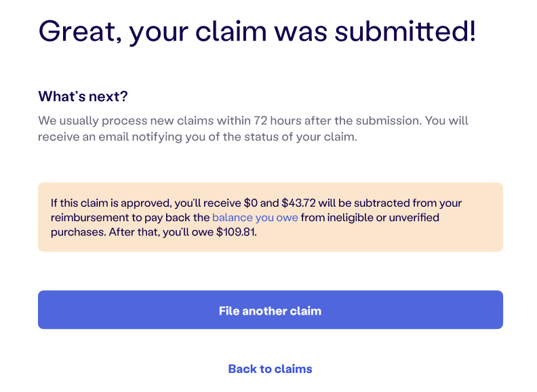
Task: Click the 72 hours processing text
Action: (x=277, y=121)
